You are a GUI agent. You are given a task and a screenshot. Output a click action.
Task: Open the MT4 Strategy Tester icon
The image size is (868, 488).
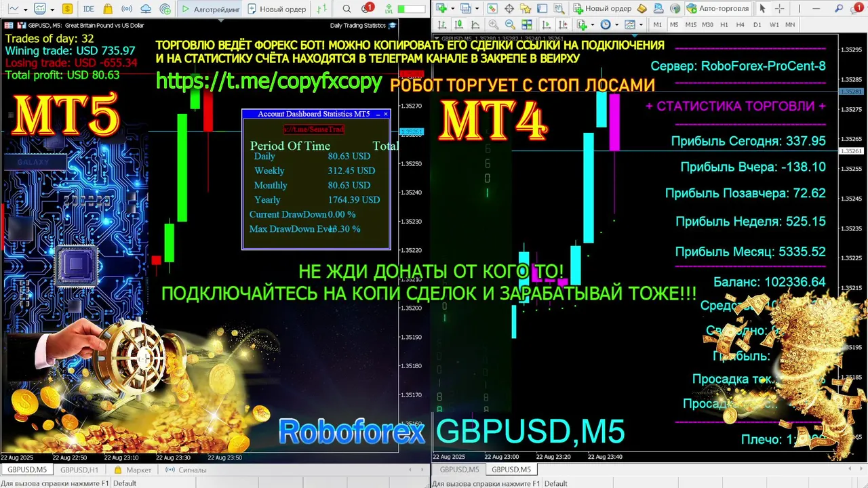point(559,9)
